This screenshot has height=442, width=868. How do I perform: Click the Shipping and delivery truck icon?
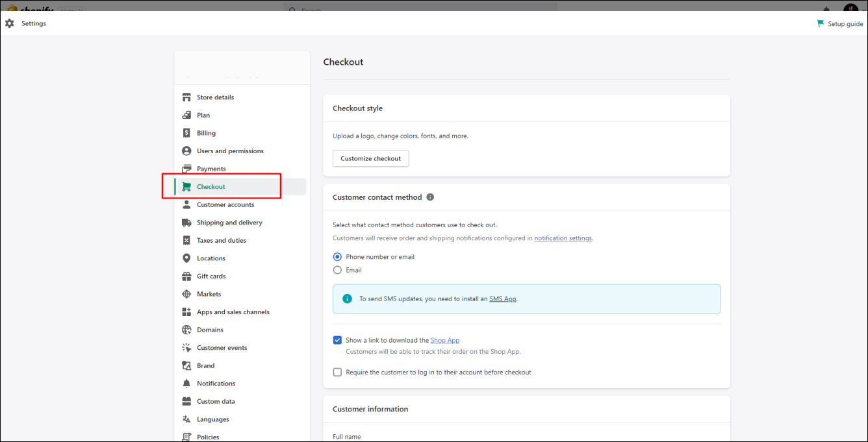[x=186, y=223]
